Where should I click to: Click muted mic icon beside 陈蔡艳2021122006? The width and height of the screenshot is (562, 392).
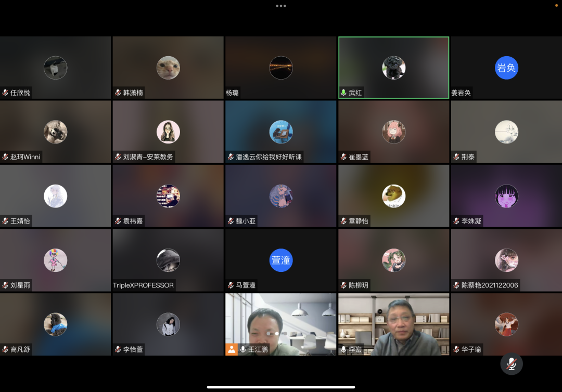[x=456, y=285]
